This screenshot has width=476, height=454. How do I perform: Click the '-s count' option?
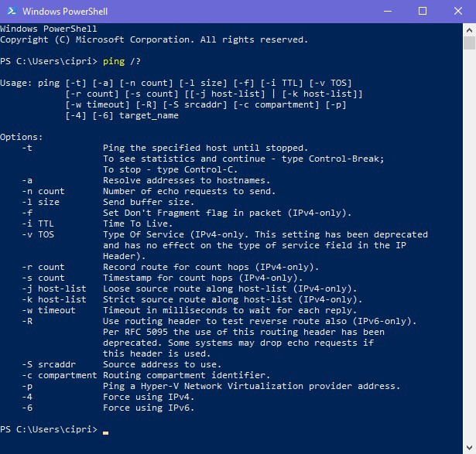43,278
